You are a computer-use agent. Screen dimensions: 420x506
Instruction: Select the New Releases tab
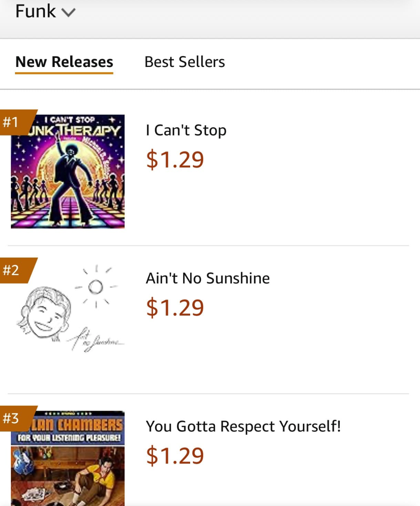pos(64,62)
